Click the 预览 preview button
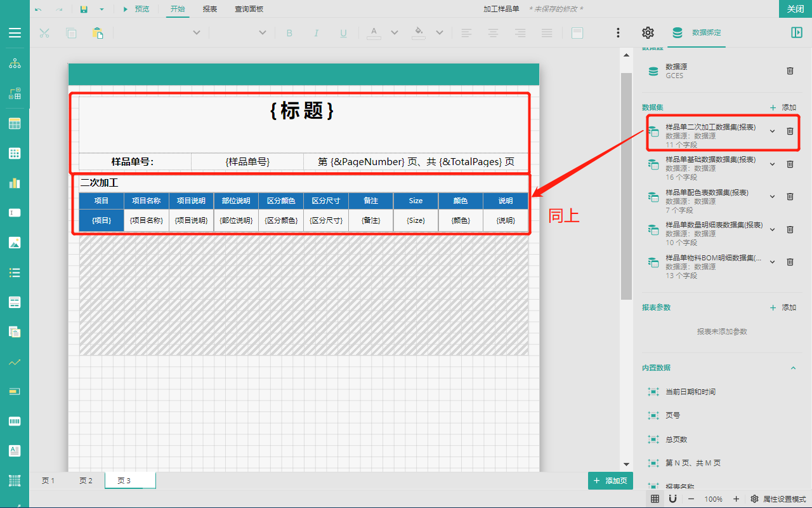Viewport: 812px width, 508px height. 136,9
